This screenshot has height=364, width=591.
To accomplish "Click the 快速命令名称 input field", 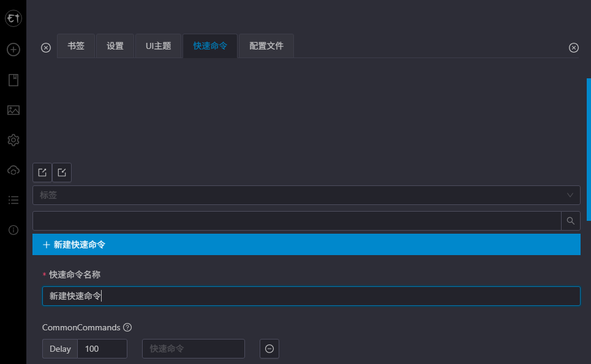I will [306, 295].
